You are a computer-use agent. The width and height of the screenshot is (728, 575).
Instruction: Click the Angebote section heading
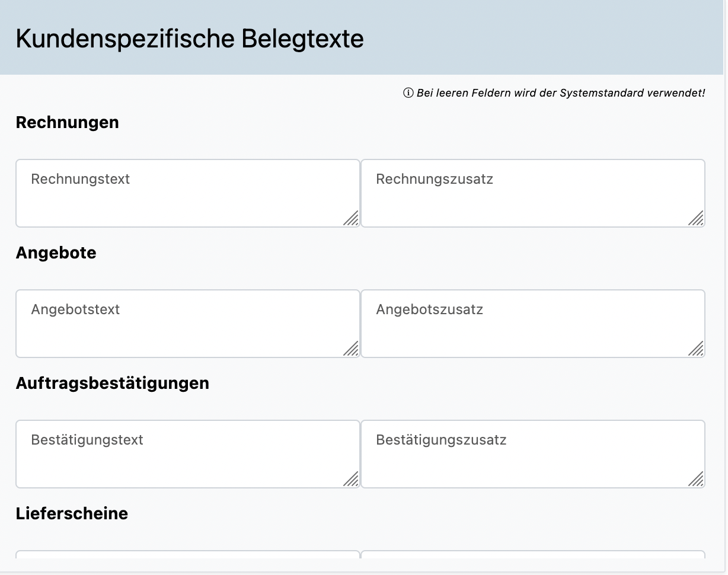[56, 253]
